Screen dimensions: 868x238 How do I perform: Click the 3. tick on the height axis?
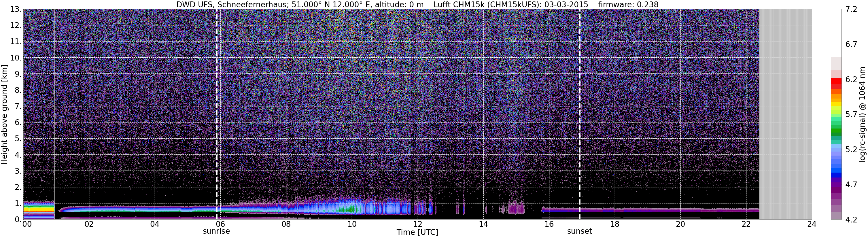tap(18, 171)
